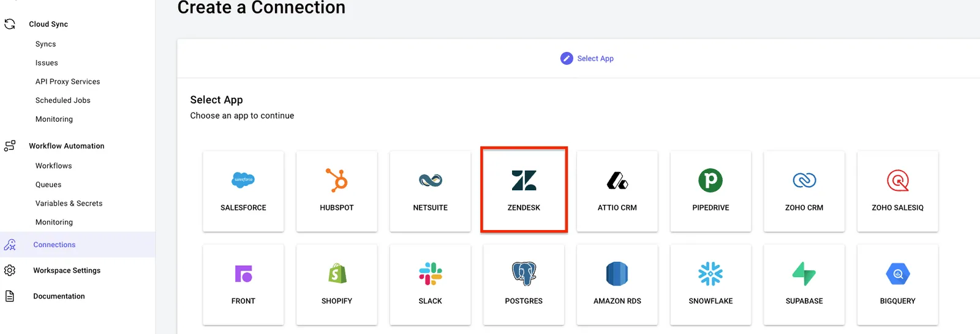Click the ATTIO CRM card label
This screenshot has width=980, height=334.
click(617, 208)
